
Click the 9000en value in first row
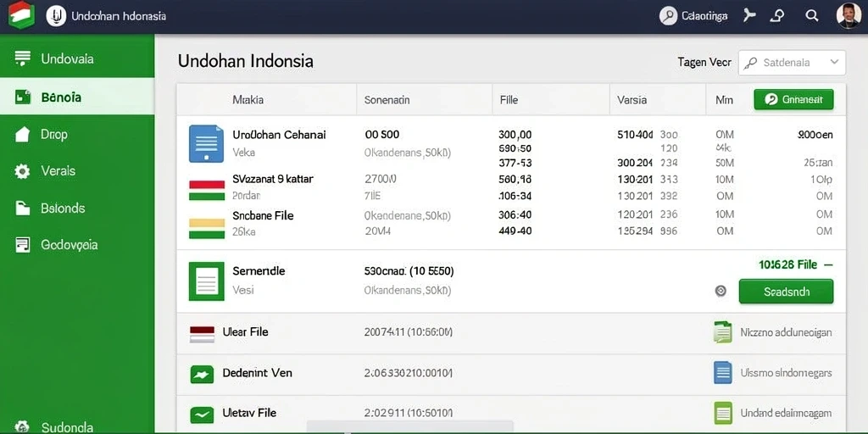[x=815, y=135]
